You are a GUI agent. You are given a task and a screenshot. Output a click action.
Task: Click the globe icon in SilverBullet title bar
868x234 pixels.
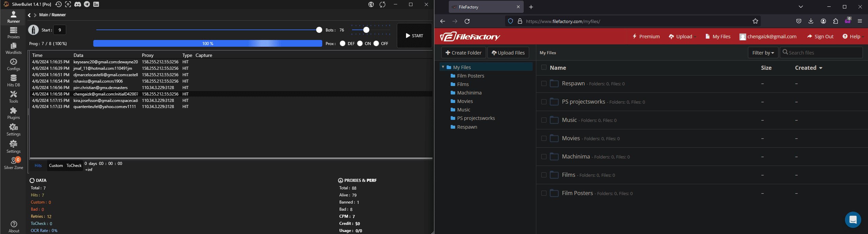coord(371,4)
